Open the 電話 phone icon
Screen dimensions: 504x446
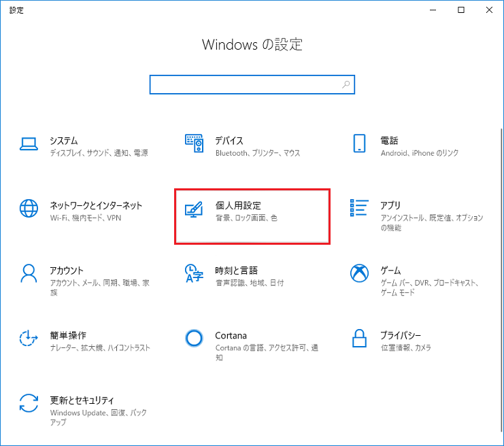click(x=359, y=143)
